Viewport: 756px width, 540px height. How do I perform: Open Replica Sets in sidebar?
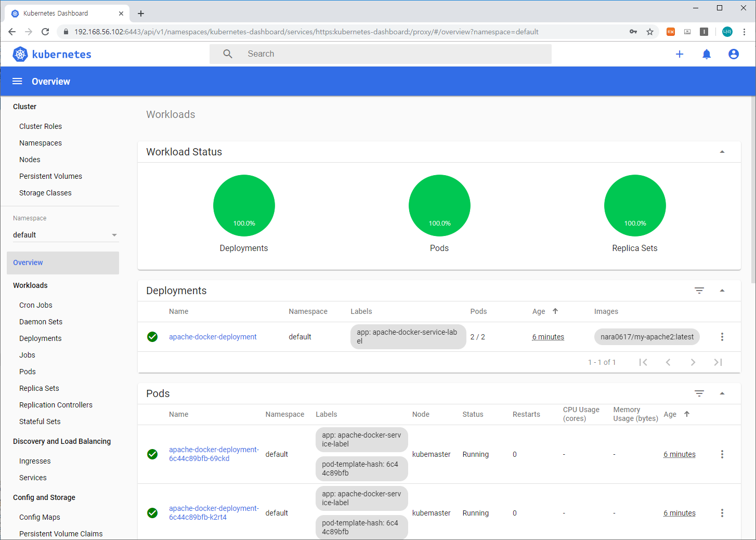[x=39, y=388]
